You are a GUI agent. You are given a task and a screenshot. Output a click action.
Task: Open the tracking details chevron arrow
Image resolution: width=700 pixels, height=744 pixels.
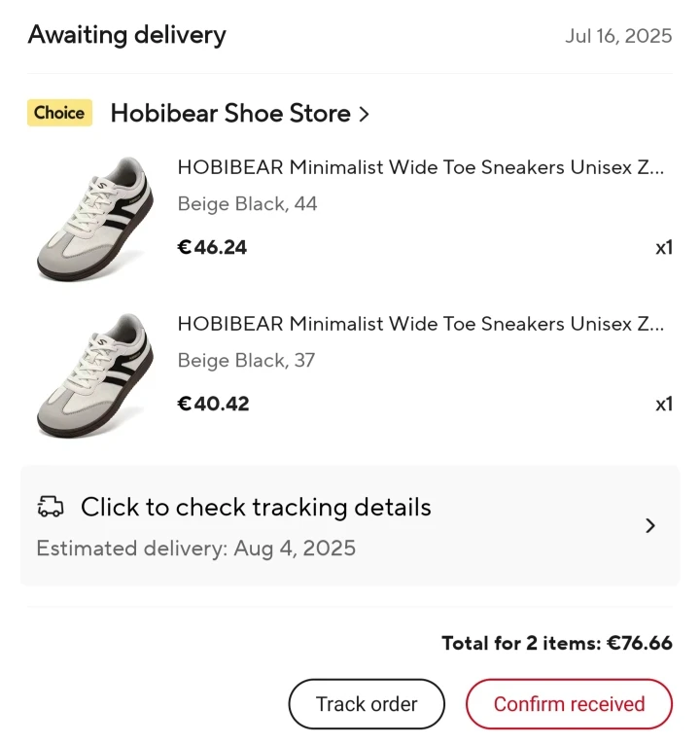tap(650, 526)
